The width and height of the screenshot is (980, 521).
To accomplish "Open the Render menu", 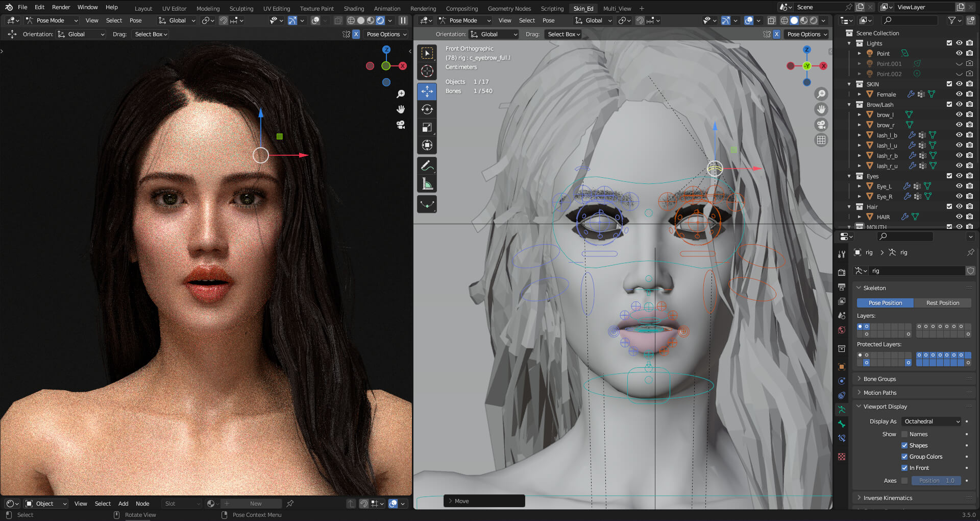I will pos(61,7).
